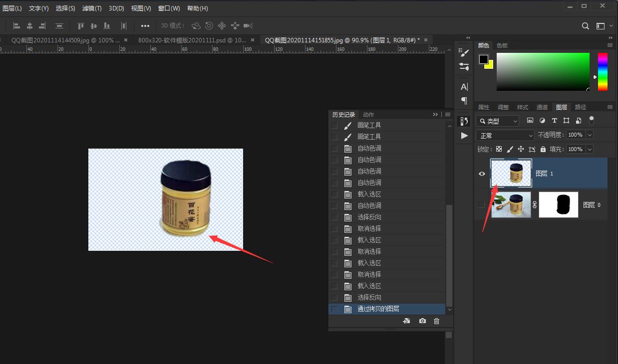Open the 滤镜(T) menu
Image resolution: width=618 pixels, height=364 pixels.
click(92, 8)
